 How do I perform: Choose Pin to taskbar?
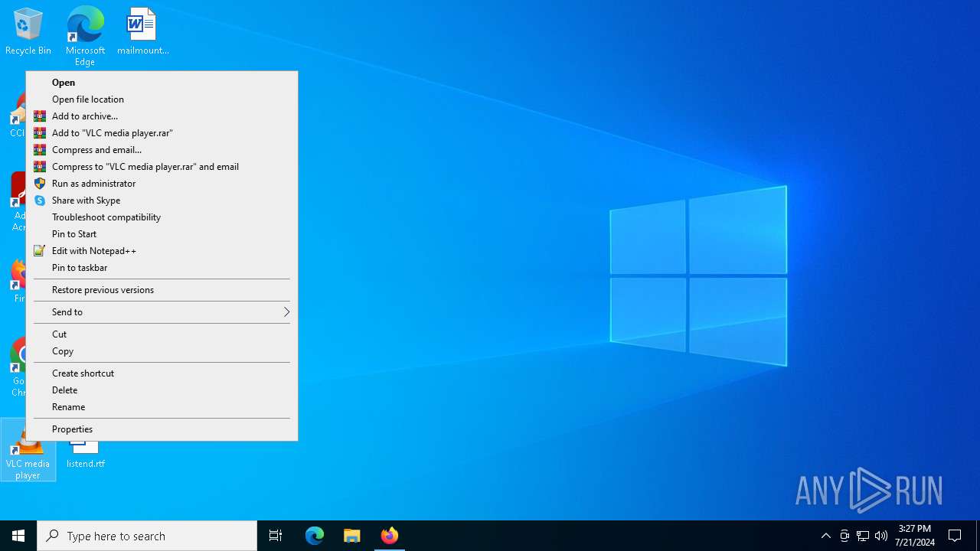point(162,268)
